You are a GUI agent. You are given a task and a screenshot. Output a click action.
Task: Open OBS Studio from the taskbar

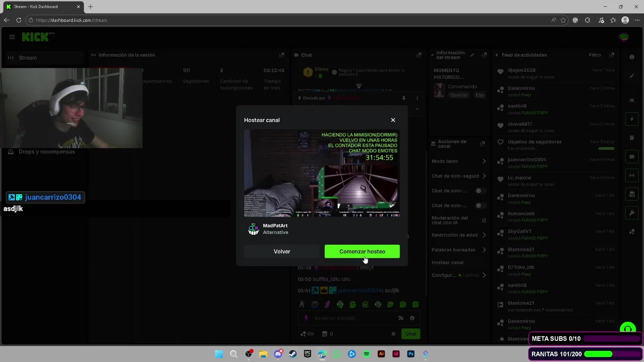click(249, 354)
